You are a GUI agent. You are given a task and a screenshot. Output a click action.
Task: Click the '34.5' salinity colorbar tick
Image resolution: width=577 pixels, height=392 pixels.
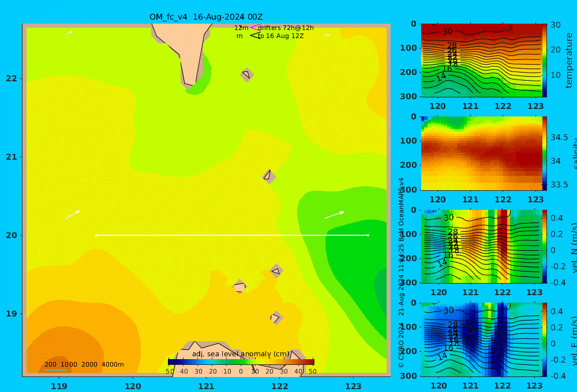pos(559,138)
